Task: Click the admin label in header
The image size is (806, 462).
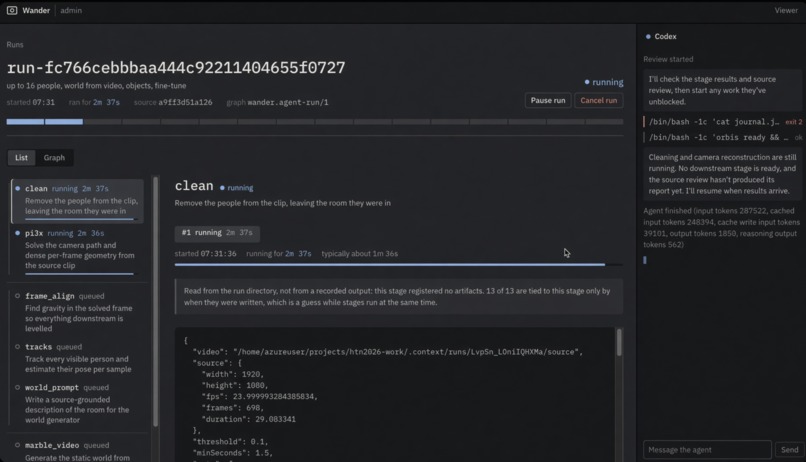Action: point(71,10)
